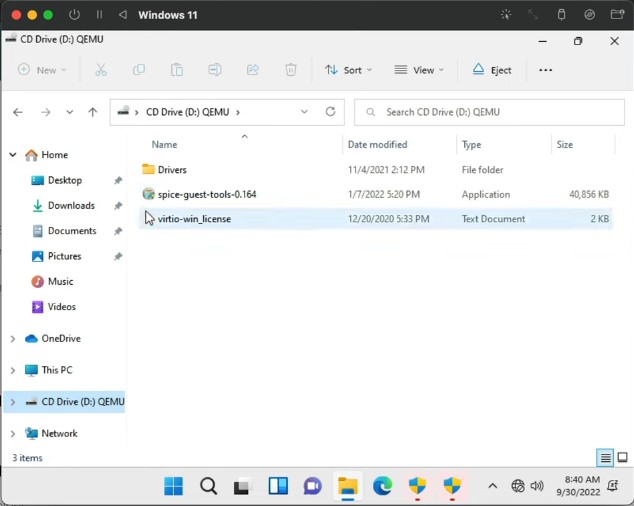
Task: Open the Sort dropdown menu
Action: tap(348, 70)
